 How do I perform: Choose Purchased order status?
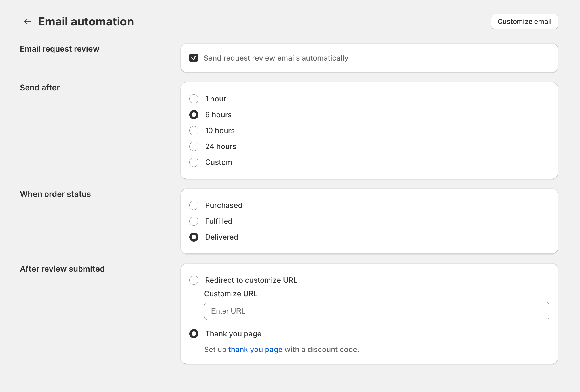[194, 205]
